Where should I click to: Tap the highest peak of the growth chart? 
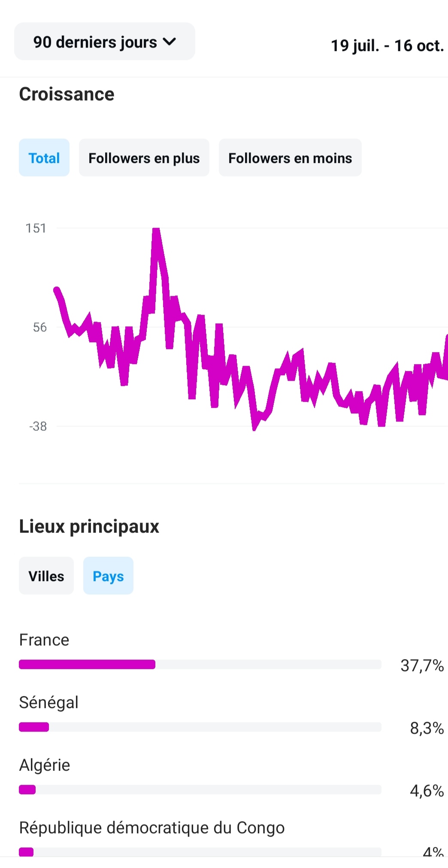pyautogui.click(x=156, y=231)
